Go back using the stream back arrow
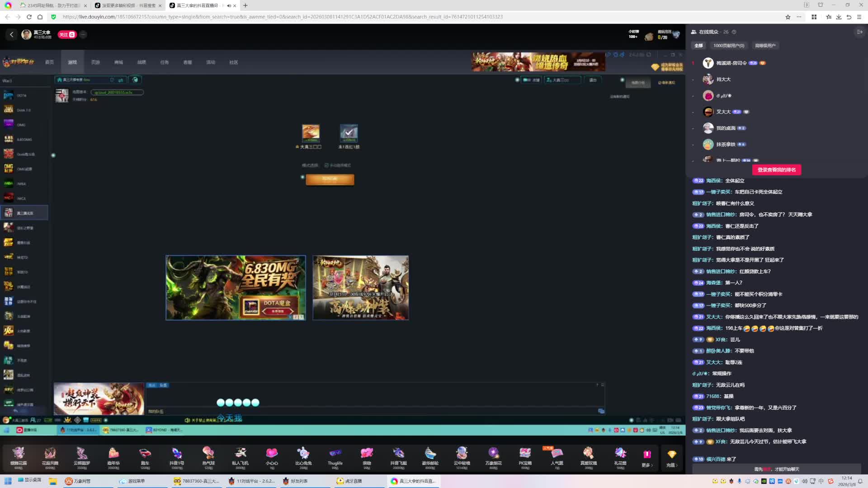Screen dimensions: 868x488 click(x=12, y=34)
